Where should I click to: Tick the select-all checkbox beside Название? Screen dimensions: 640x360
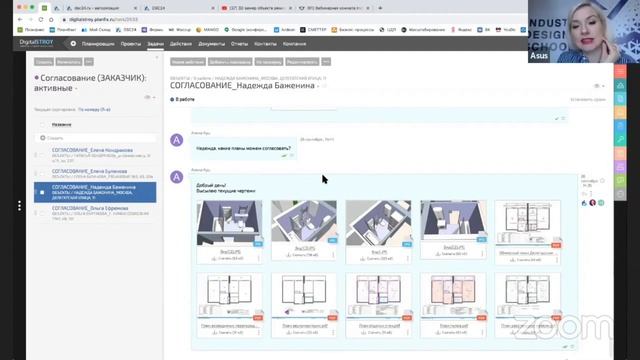pyautogui.click(x=42, y=124)
